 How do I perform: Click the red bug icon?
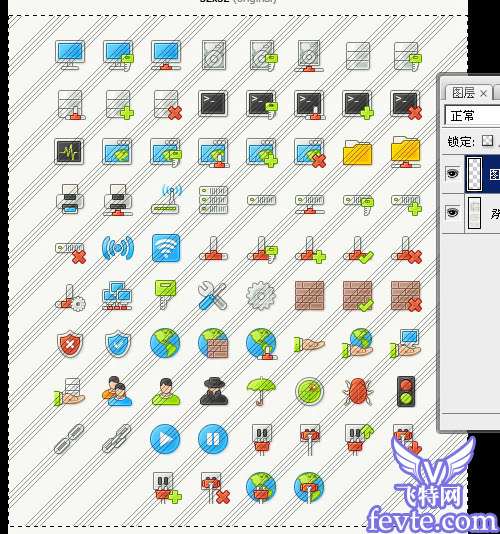click(x=357, y=391)
